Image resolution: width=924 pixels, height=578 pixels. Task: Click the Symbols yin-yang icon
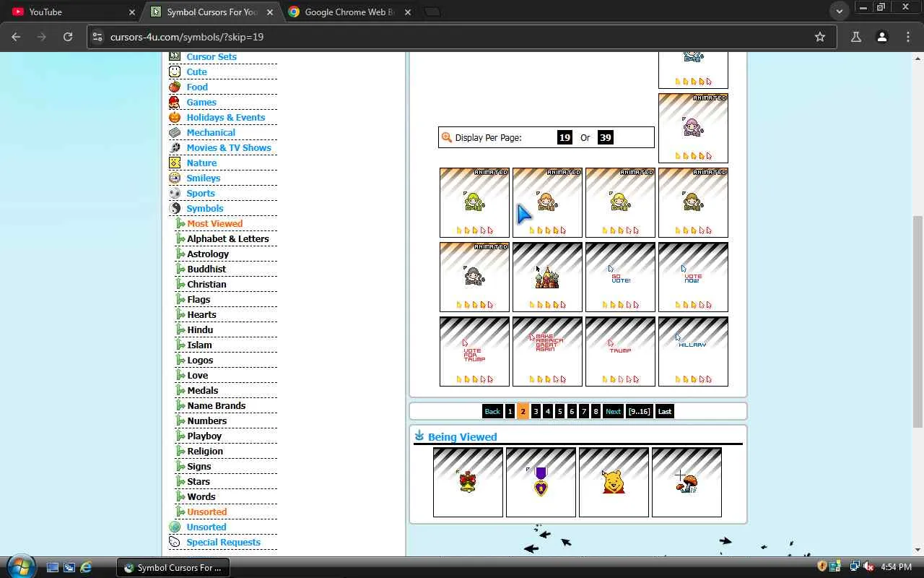click(x=175, y=208)
